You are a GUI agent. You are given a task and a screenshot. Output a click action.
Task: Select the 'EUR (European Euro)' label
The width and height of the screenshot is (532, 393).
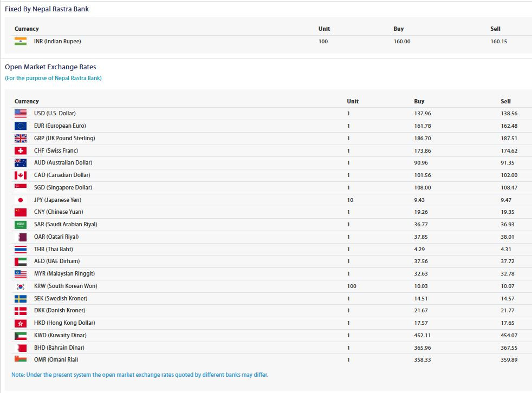point(60,126)
